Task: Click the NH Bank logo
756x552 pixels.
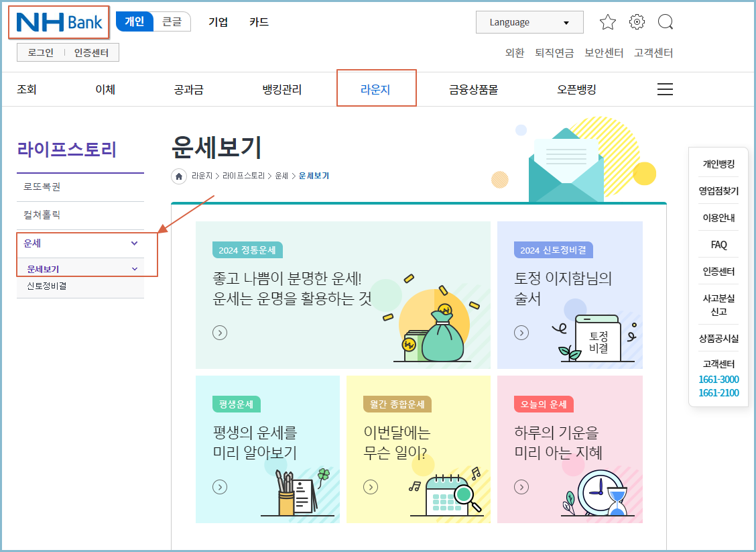Action: pyautogui.click(x=58, y=21)
